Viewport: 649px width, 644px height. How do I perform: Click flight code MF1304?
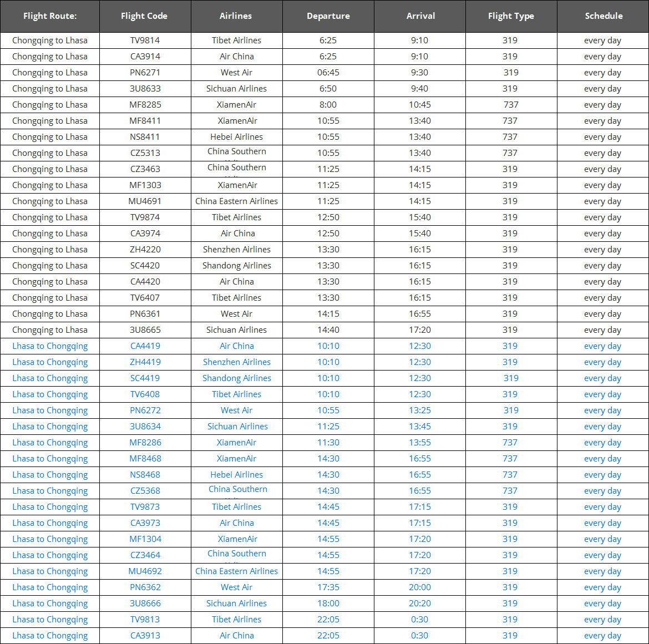pos(145,540)
